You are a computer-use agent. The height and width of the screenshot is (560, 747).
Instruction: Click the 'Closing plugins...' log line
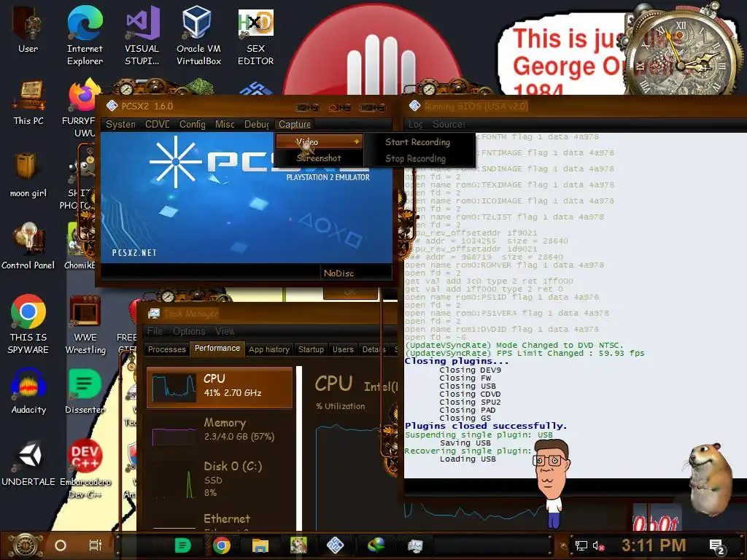[x=457, y=361]
